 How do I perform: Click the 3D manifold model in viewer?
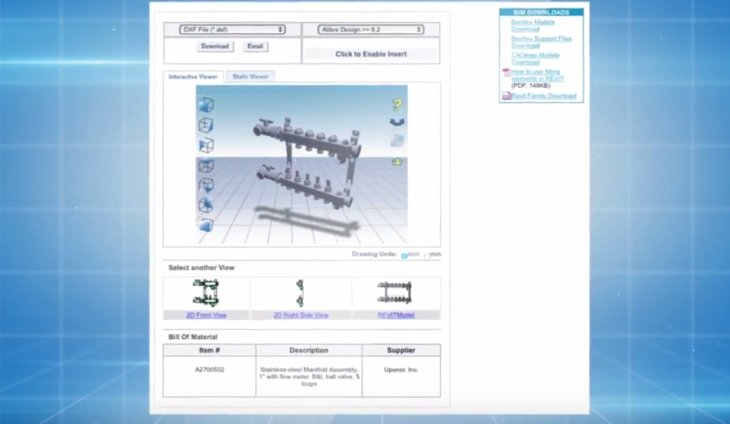point(307,164)
